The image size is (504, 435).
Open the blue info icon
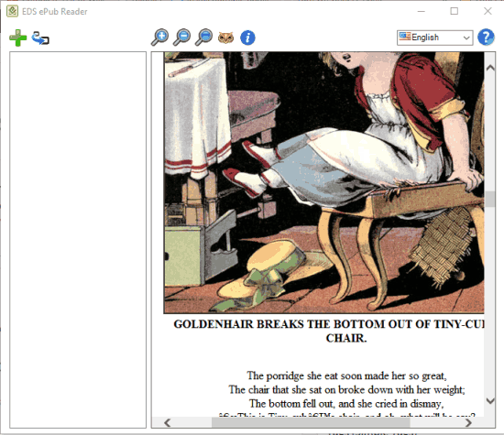(x=247, y=38)
